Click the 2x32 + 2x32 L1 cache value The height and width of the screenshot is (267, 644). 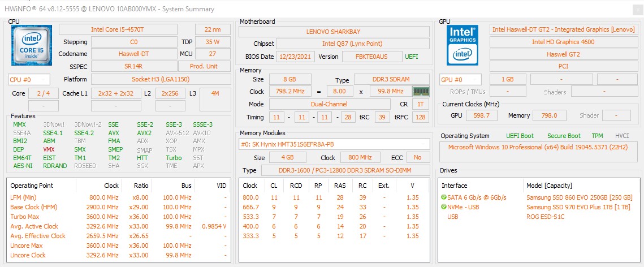(x=116, y=93)
